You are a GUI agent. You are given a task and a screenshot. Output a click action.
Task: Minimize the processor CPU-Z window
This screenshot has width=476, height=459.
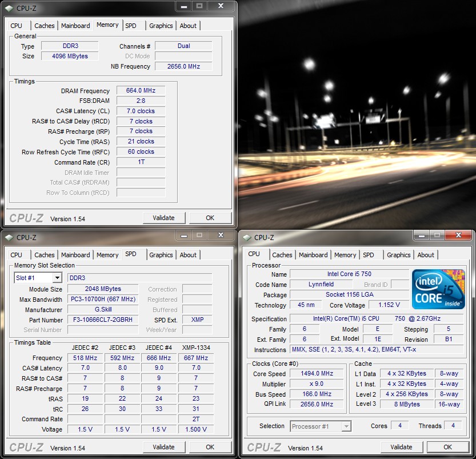422,236
